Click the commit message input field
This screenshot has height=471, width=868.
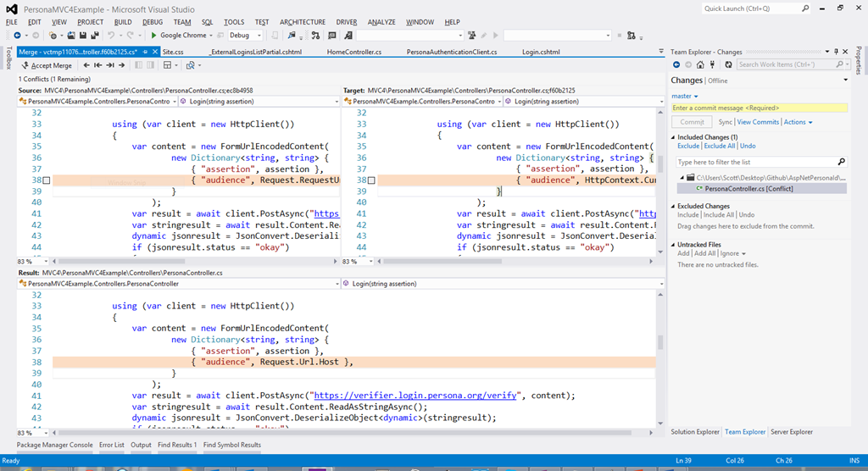pos(759,108)
